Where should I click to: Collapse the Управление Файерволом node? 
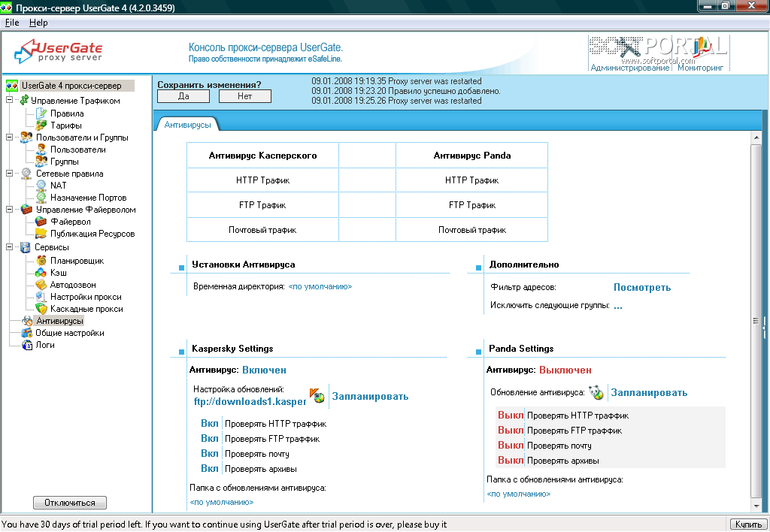click(9, 210)
